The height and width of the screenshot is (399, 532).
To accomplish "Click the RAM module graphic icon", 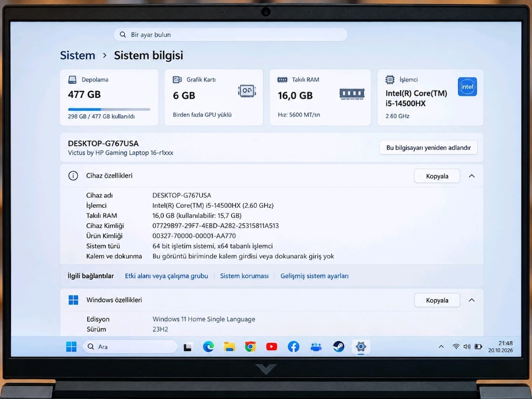I will pos(352,94).
